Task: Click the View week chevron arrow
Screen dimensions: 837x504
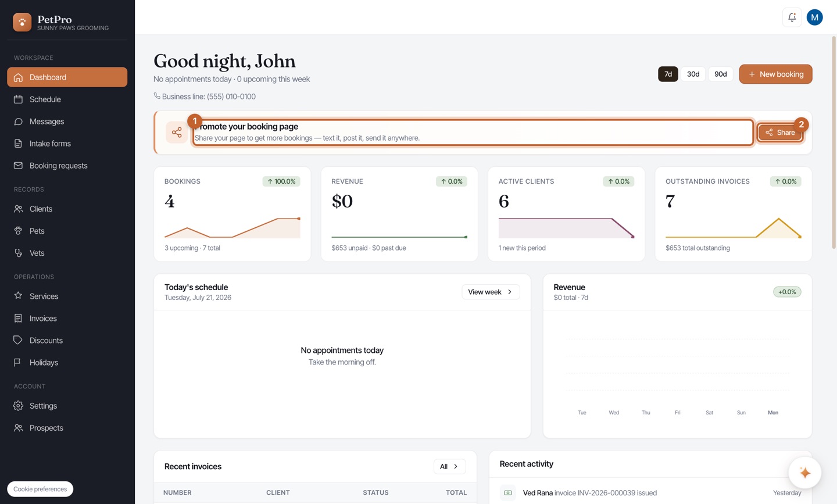Action: click(510, 292)
